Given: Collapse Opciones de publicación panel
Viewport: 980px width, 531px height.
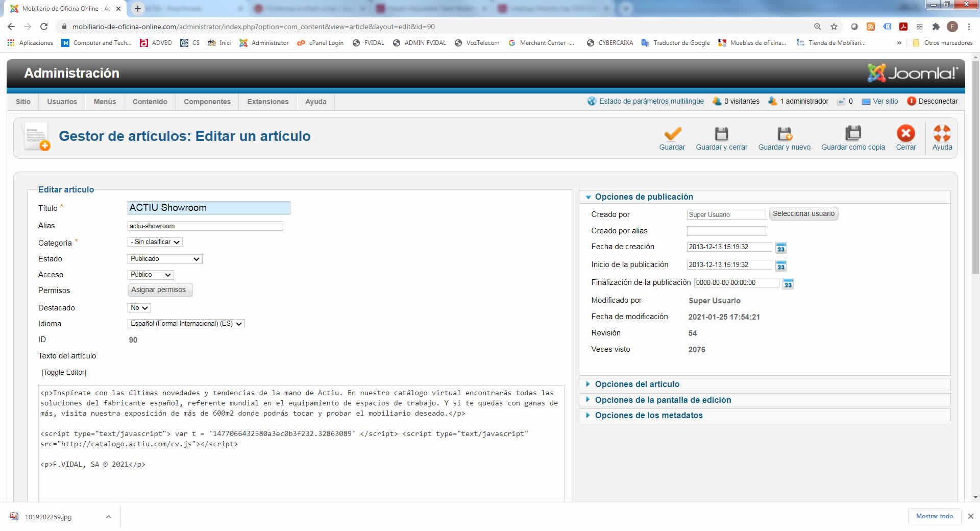Looking at the screenshot, I should [x=644, y=197].
